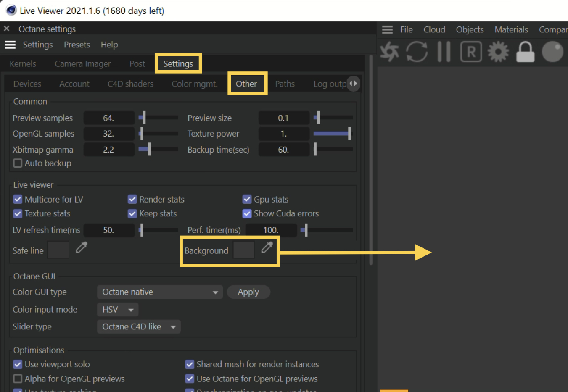Click the LV refresh time value field
Viewport: 568px width, 392px height.
[109, 230]
